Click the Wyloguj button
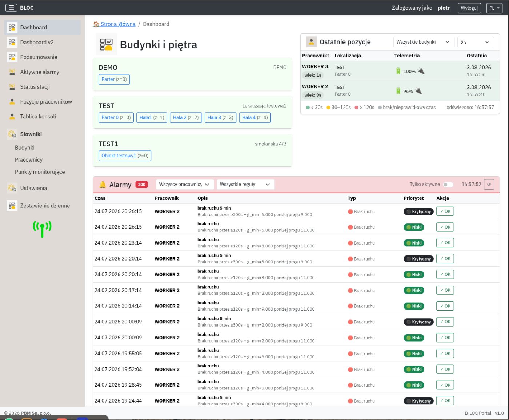Viewport: 509px width, 420px height. pyautogui.click(x=469, y=8)
